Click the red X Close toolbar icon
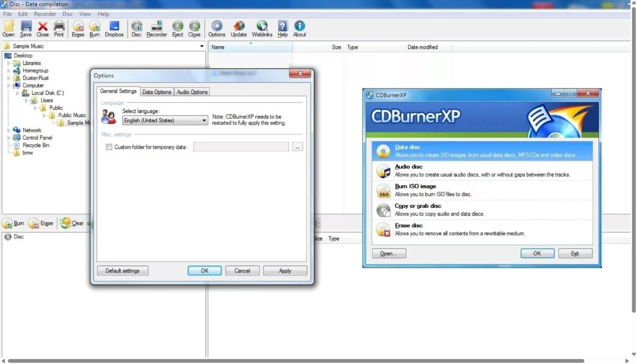Screen dimensions: 637x364 click(43, 28)
